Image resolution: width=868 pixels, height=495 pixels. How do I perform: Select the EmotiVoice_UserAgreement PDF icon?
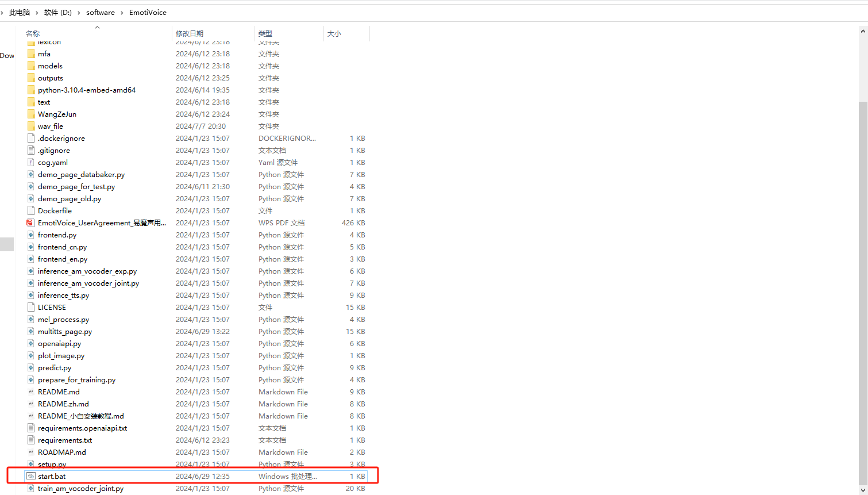(x=31, y=223)
